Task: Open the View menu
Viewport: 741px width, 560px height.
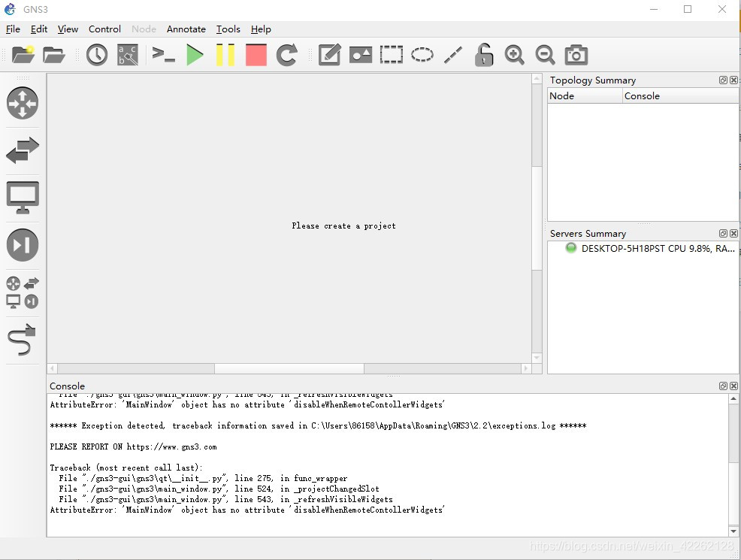Action: (x=68, y=29)
